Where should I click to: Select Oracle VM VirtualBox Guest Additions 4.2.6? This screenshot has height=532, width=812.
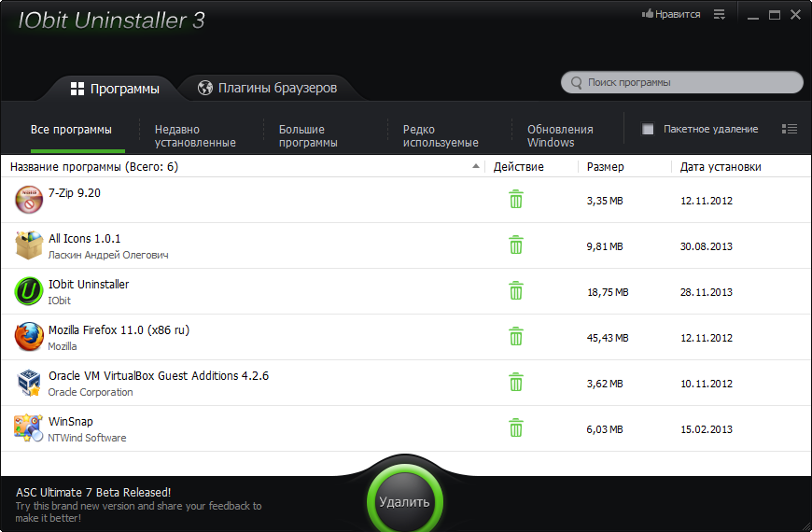[159, 375]
